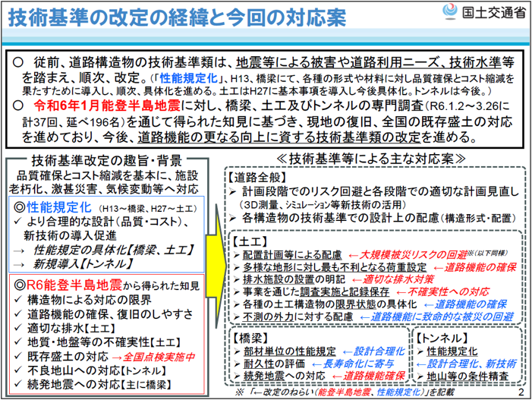This screenshot has height=400, width=532.
Task: Click the red text ←道路機能確保
Action: coord(369,376)
